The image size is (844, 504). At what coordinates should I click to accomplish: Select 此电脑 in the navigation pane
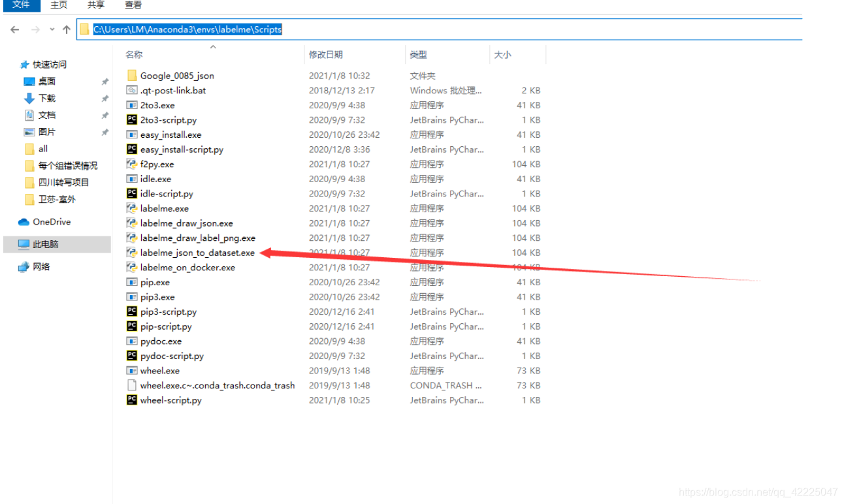click(46, 244)
